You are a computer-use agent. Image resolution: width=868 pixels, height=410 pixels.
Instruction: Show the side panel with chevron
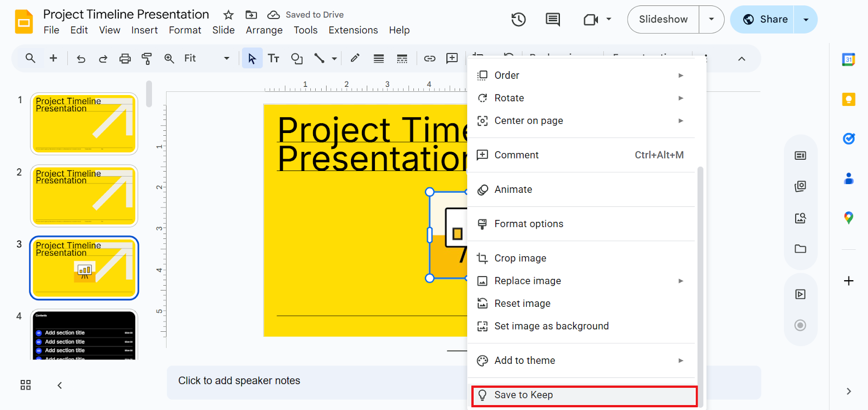(x=848, y=391)
